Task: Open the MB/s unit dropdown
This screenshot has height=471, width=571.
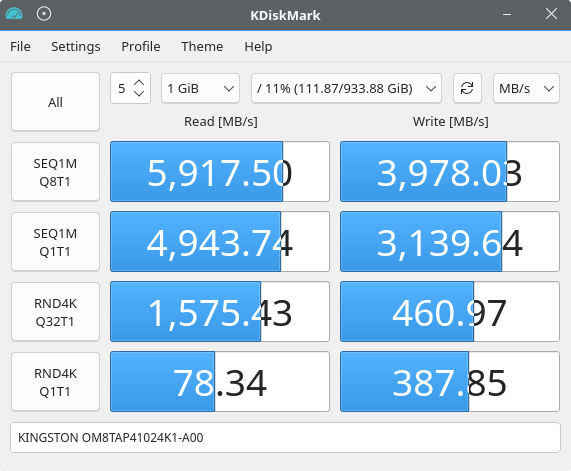Action: 526,88
